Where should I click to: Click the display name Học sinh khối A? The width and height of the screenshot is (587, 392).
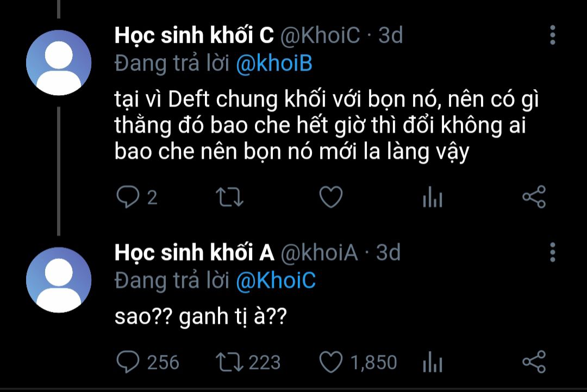pos(194,253)
